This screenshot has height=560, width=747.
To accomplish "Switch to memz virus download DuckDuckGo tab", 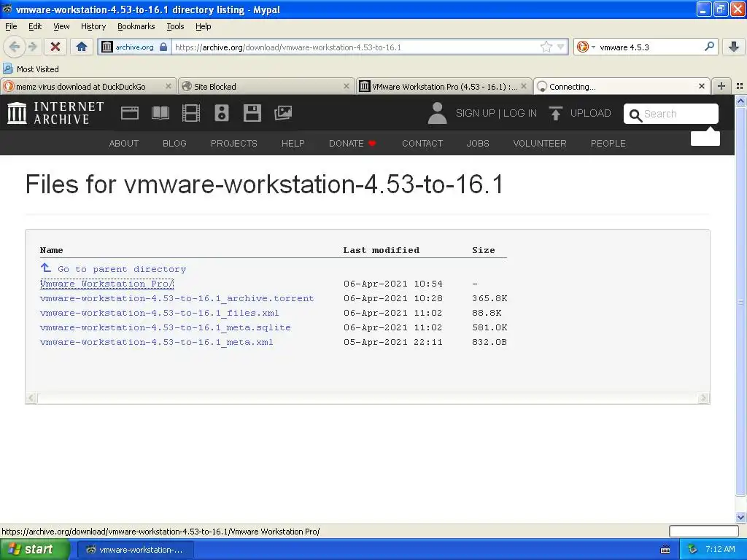I will (88, 86).
